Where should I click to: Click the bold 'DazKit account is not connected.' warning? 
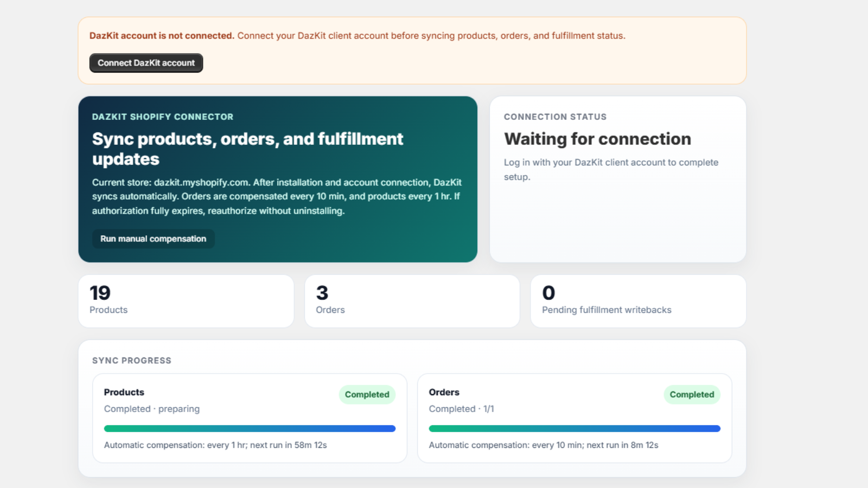coord(162,36)
